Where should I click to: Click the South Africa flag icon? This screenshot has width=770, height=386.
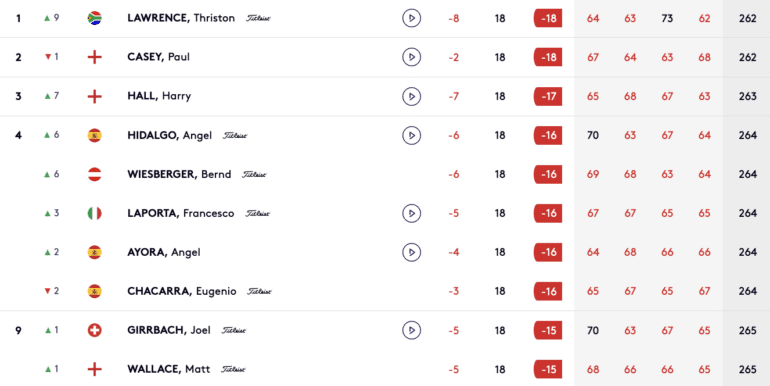(94, 18)
